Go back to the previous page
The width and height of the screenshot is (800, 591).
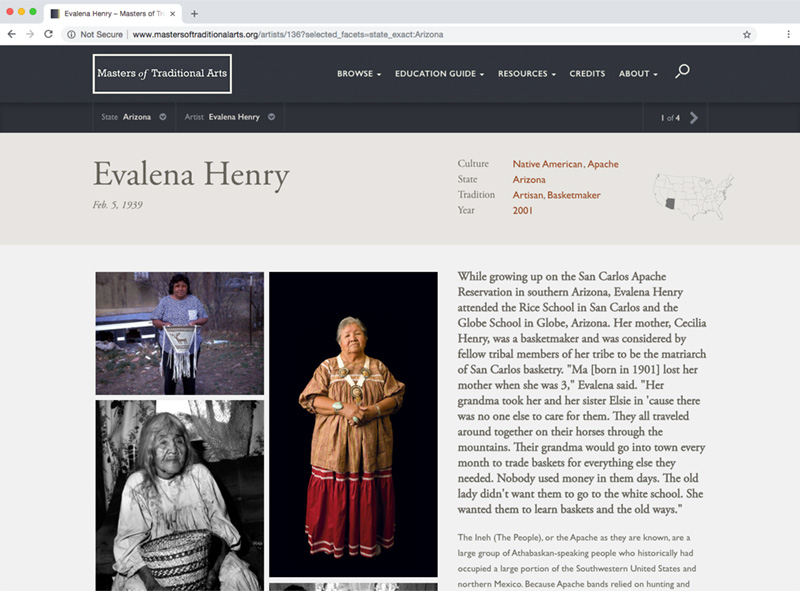[12, 34]
